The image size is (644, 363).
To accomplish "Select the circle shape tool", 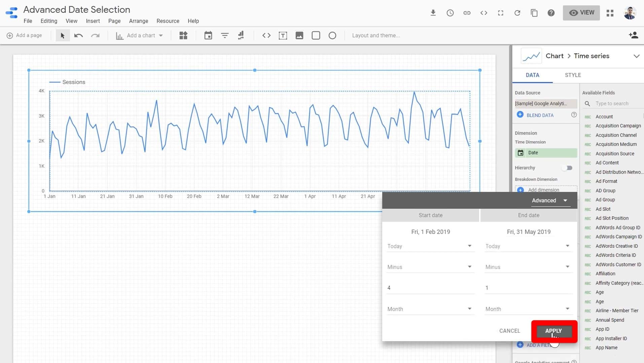I will point(332,35).
